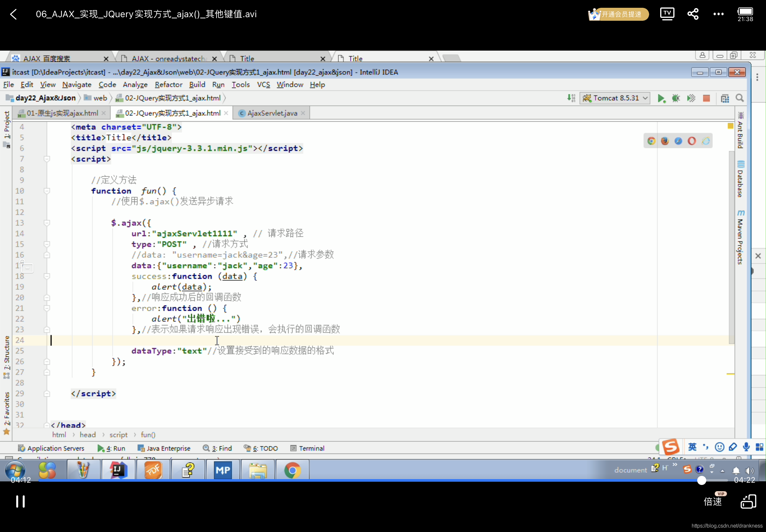The image size is (766, 532).
Task: Open the Terminal tool window
Action: point(307,448)
